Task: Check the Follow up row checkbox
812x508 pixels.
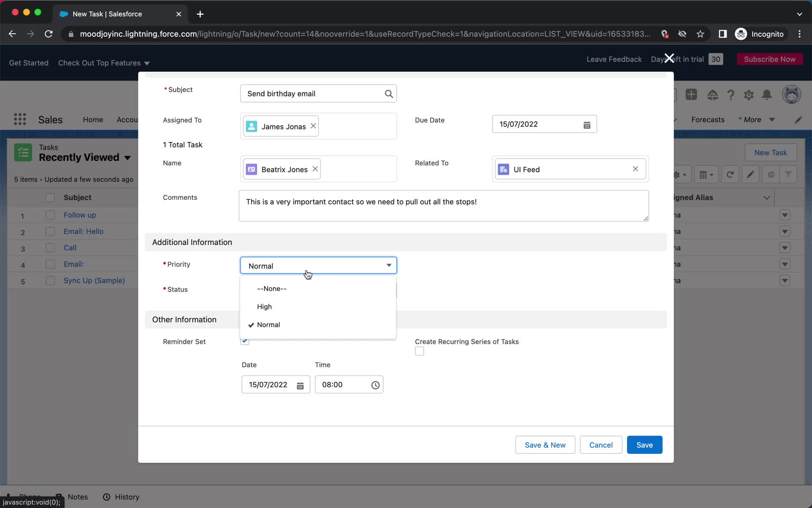Action: [x=50, y=215]
